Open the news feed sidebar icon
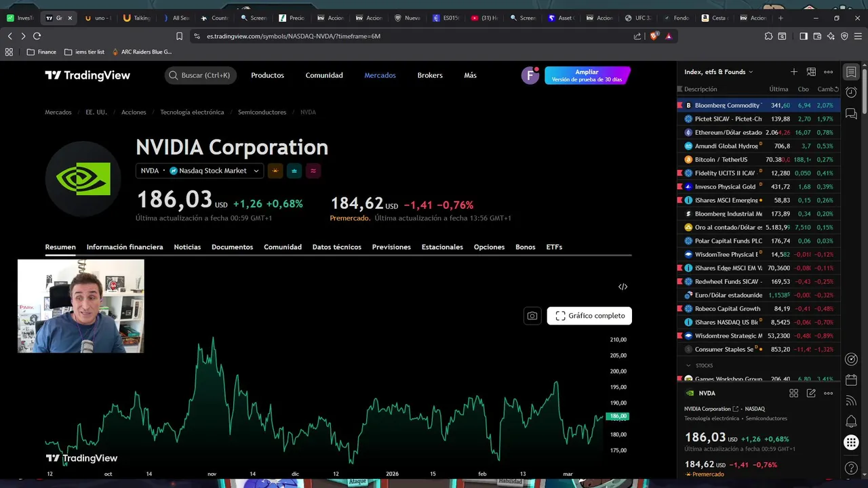The image size is (868, 488). click(x=851, y=401)
